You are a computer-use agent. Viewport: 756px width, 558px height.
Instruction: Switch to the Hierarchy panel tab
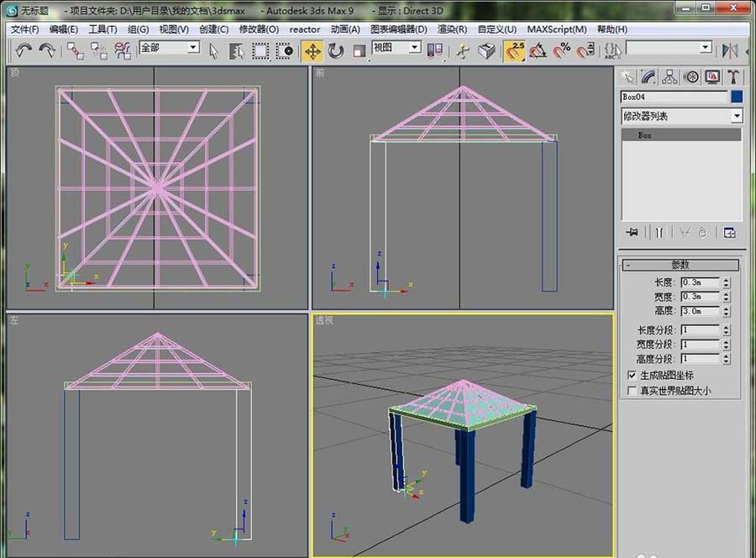pyautogui.click(x=669, y=77)
